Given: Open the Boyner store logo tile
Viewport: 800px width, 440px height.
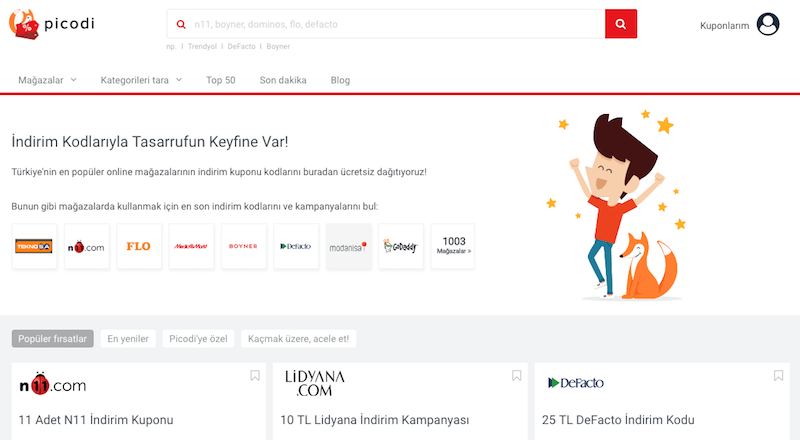Looking at the screenshot, I should 243,246.
